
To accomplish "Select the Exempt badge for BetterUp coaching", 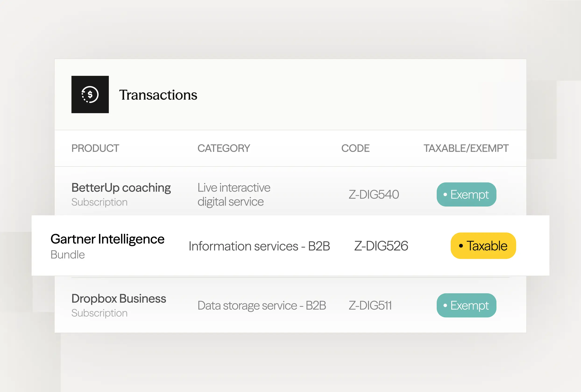I will point(466,194).
